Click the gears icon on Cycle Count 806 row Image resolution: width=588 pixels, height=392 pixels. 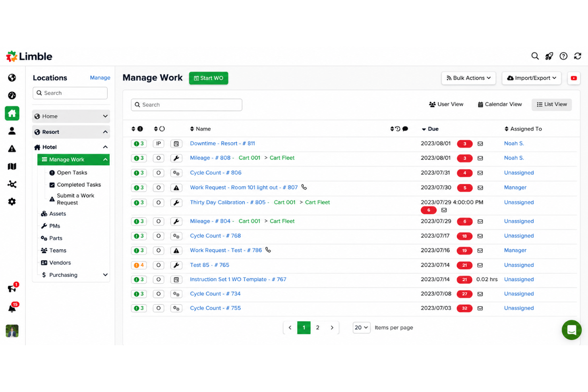point(176,173)
